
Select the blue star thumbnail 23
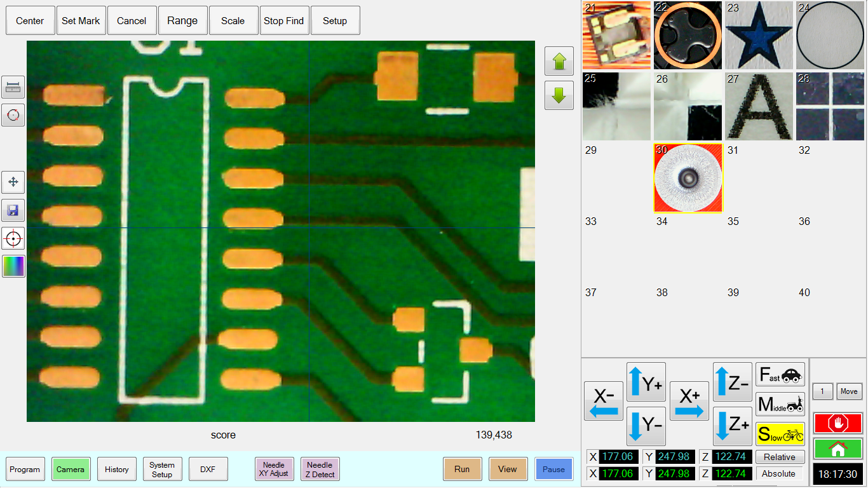point(759,36)
